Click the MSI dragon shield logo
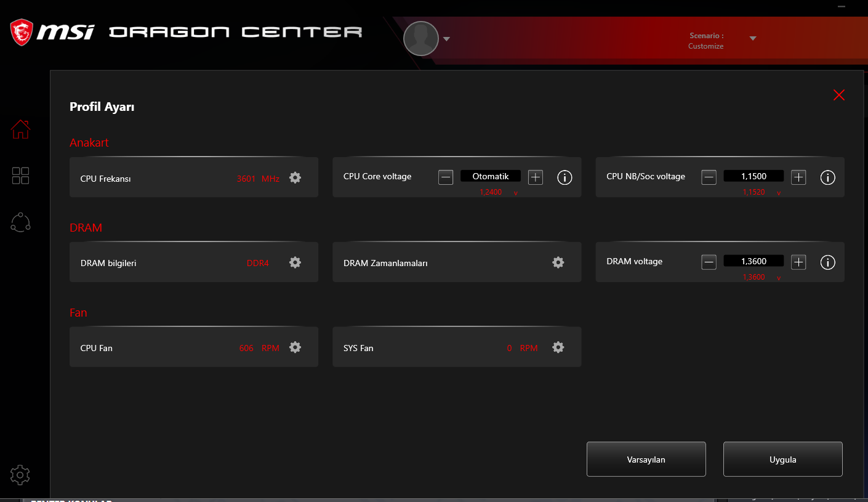Screen dimensions: 868x502 coord(22,32)
